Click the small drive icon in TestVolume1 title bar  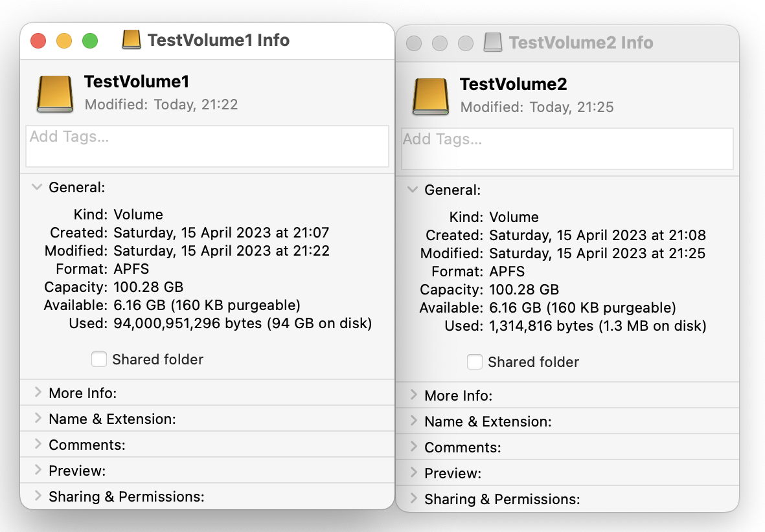point(131,39)
